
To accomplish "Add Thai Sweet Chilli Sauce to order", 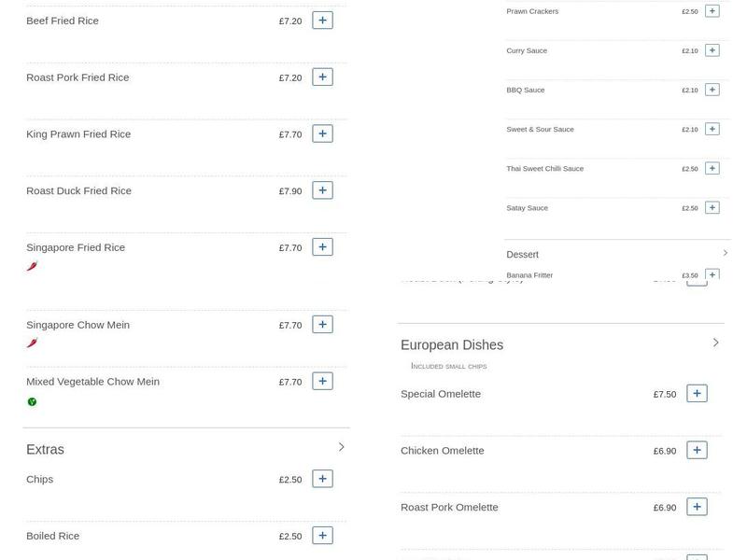I will tap(712, 169).
